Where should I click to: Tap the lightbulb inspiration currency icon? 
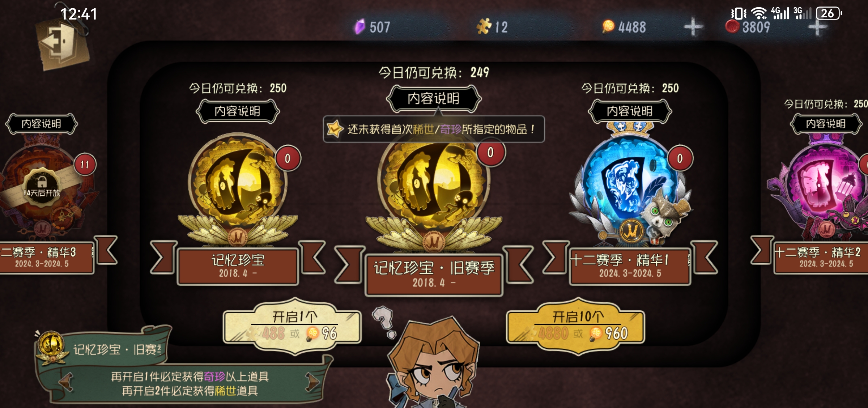tap(608, 26)
